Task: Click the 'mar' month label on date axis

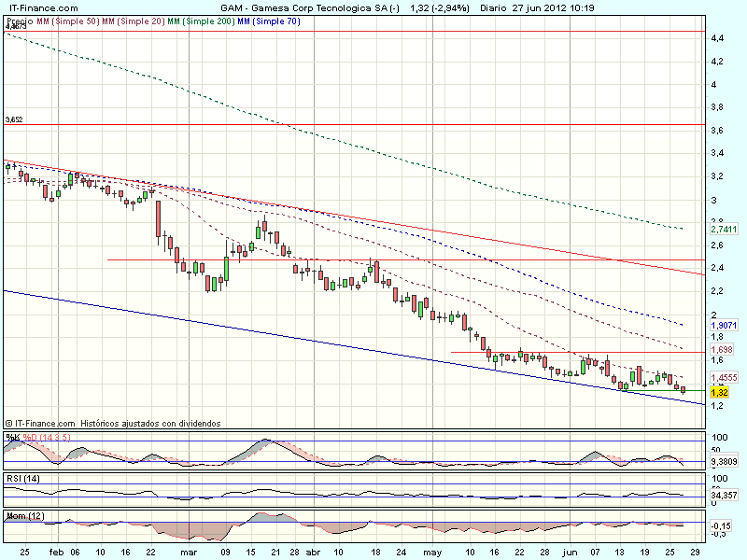Action: point(190,553)
